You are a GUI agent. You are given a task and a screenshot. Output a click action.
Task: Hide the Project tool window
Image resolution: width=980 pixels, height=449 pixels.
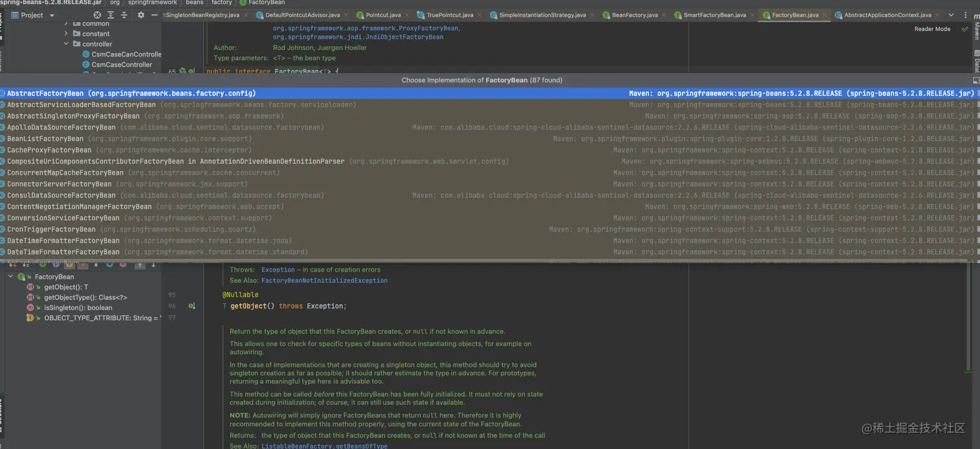[154, 15]
